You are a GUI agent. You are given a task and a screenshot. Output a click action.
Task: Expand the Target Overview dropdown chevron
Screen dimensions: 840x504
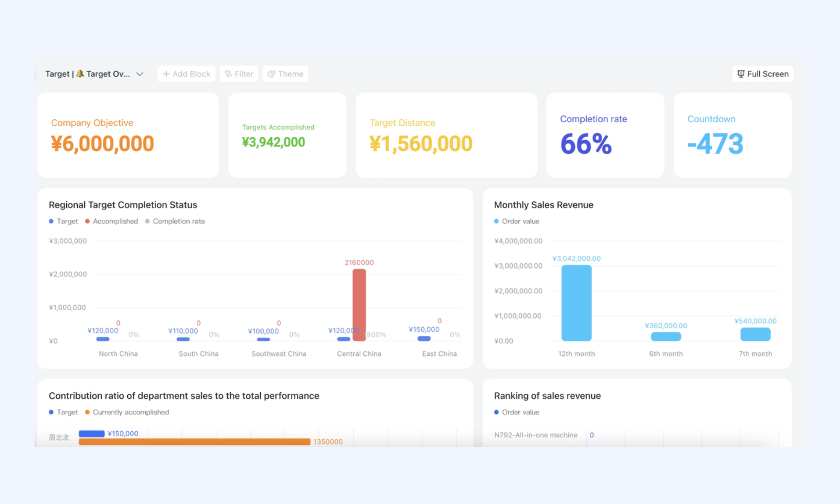[140, 74]
